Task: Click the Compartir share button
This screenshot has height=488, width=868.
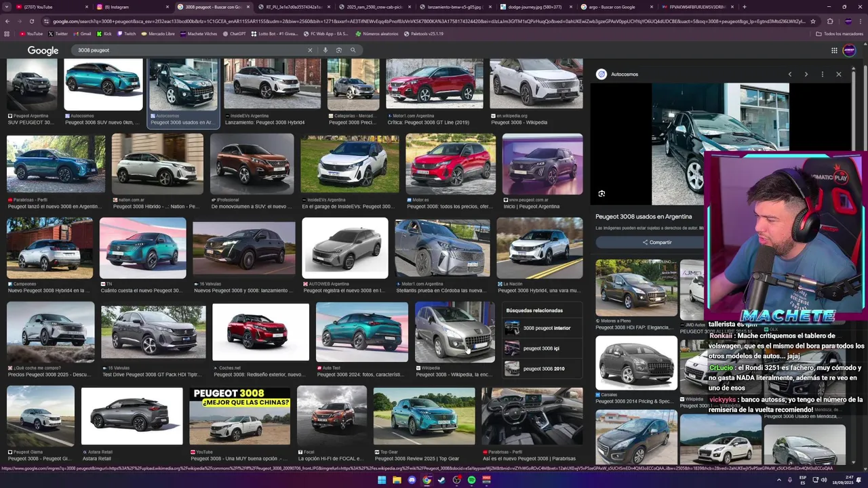Action: [x=656, y=242]
